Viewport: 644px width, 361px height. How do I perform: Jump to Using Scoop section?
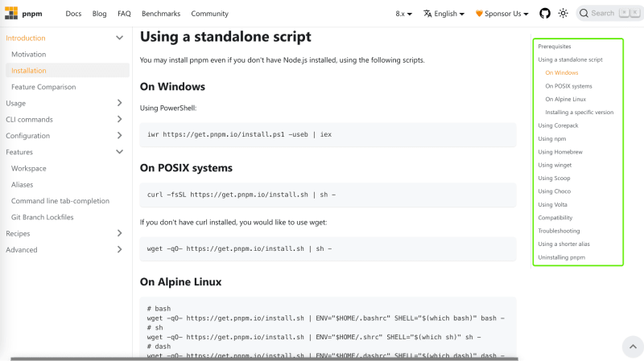554,178
